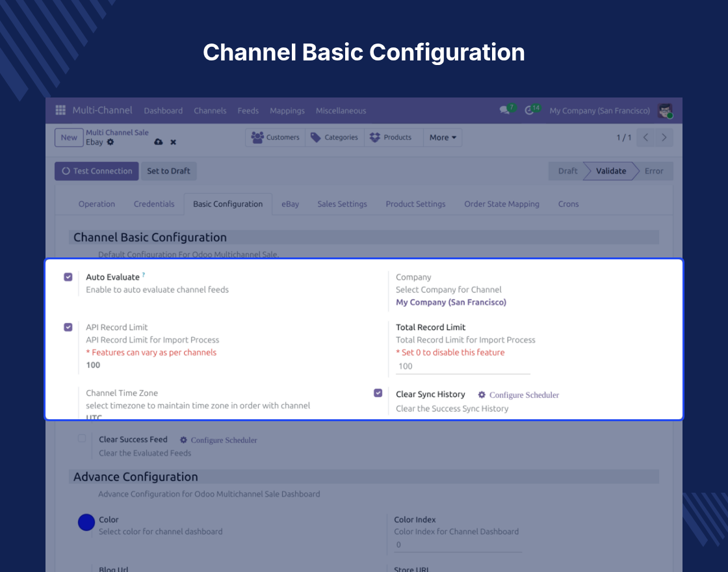728x572 pixels.
Task: Open the Mappings menu
Action: point(287,110)
